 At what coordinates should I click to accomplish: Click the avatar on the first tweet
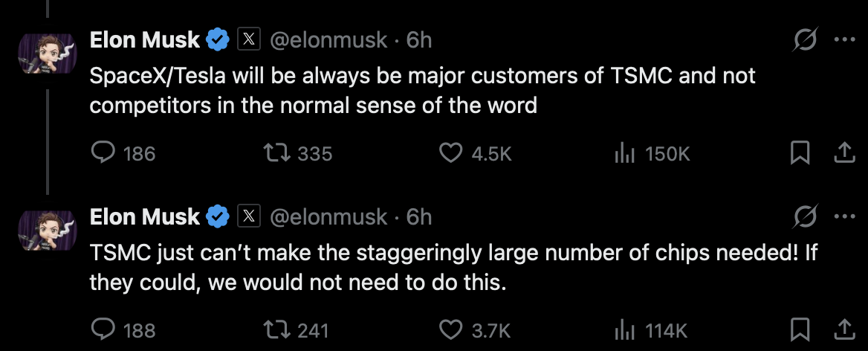click(48, 53)
